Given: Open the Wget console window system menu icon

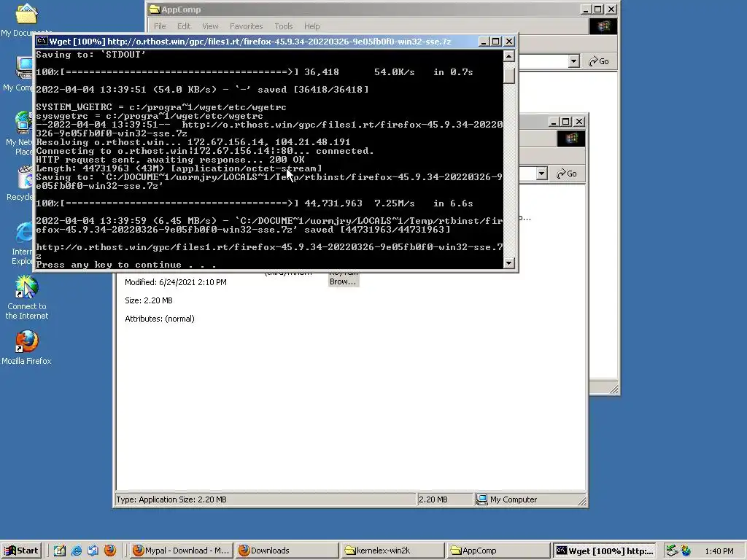Looking at the screenshot, I should tap(42, 42).
